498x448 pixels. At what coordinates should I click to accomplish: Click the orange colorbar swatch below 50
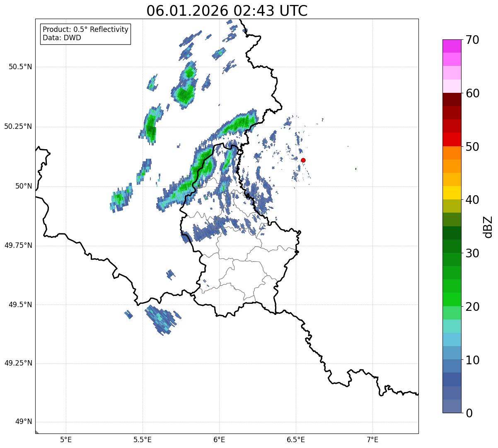(x=452, y=153)
